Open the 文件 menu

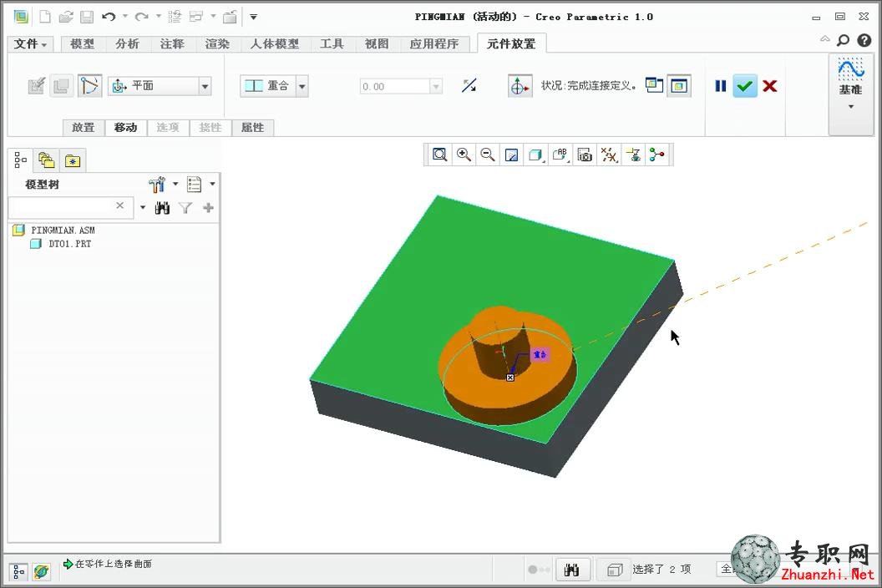pyautogui.click(x=30, y=44)
